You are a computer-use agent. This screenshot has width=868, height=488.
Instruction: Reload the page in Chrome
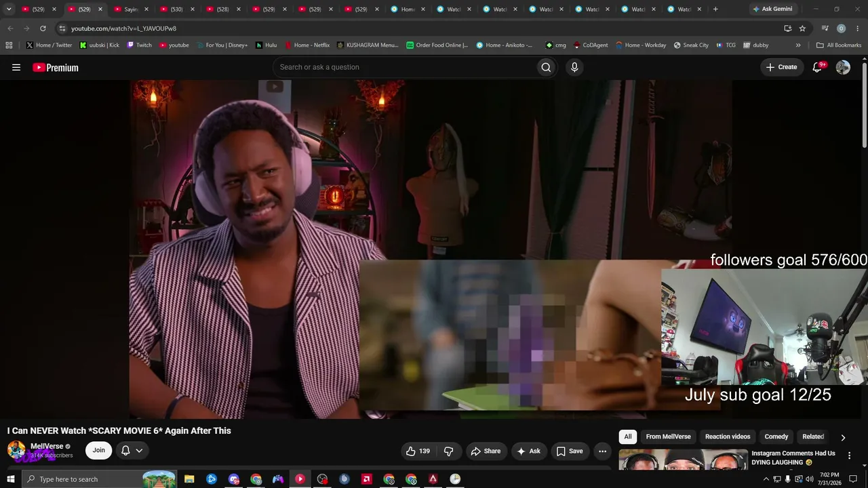(43, 28)
